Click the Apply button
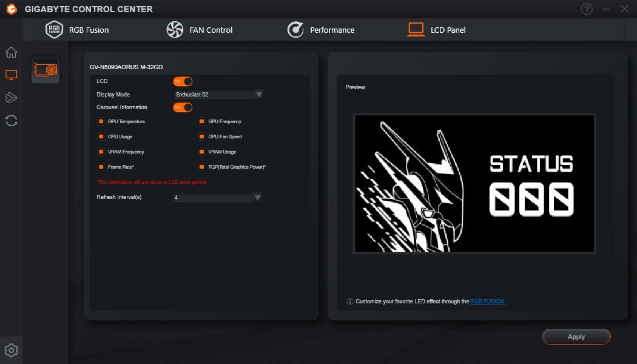This screenshot has width=637, height=364. point(575,337)
